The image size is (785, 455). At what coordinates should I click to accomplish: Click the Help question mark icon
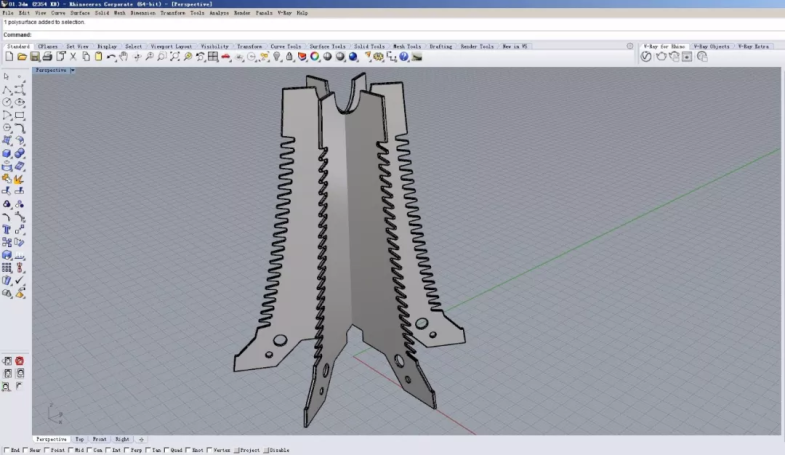coord(404,57)
